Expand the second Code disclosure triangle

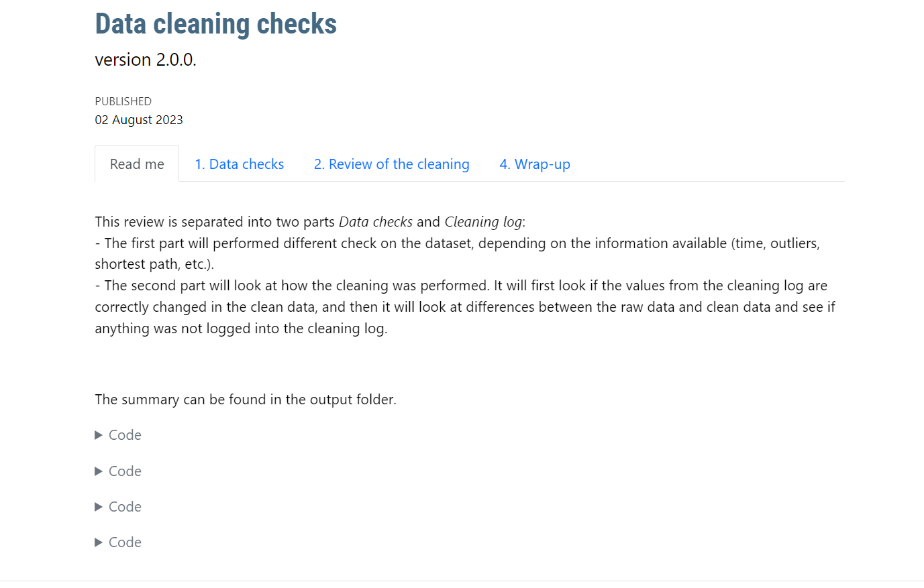click(99, 471)
